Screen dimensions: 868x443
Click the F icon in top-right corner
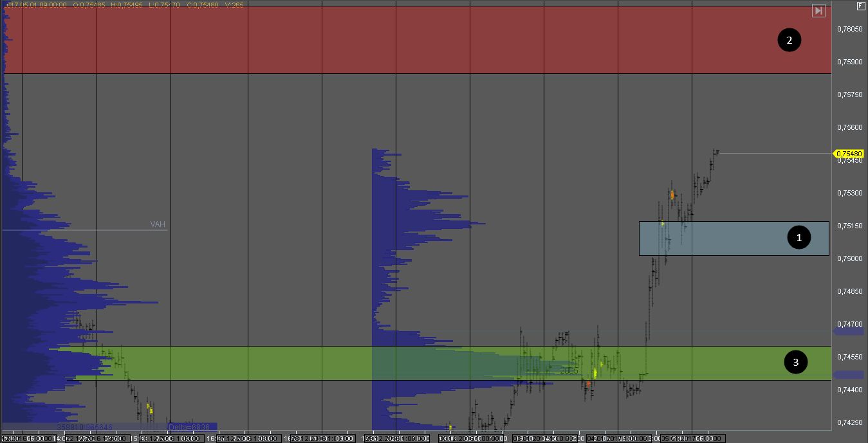coord(861,6)
